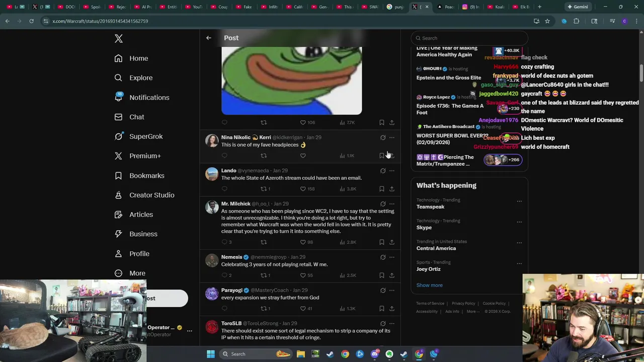Open more options for ToroSLB's reply
This screenshot has height=362, width=644.
[x=392, y=324]
